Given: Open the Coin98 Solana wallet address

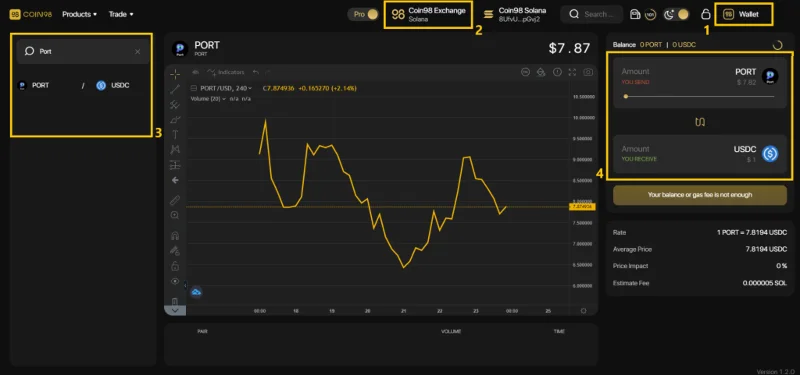Looking at the screenshot, I should (514, 14).
